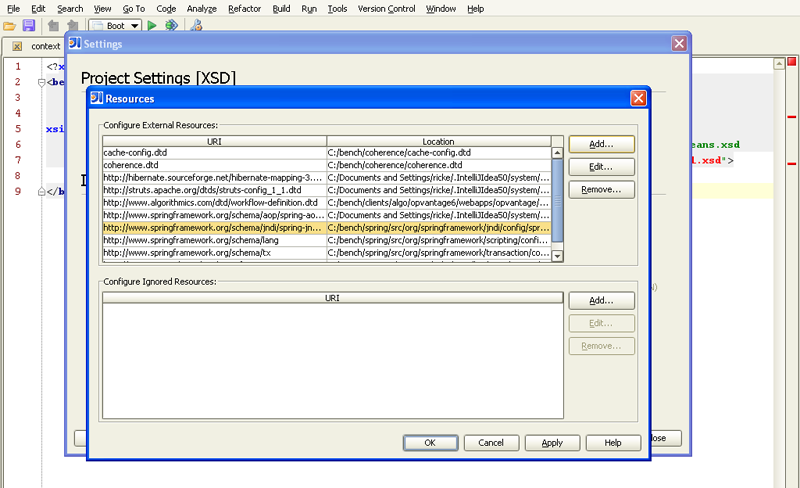
Task: Click the toolbar icon right of Debug
Action: point(195,25)
